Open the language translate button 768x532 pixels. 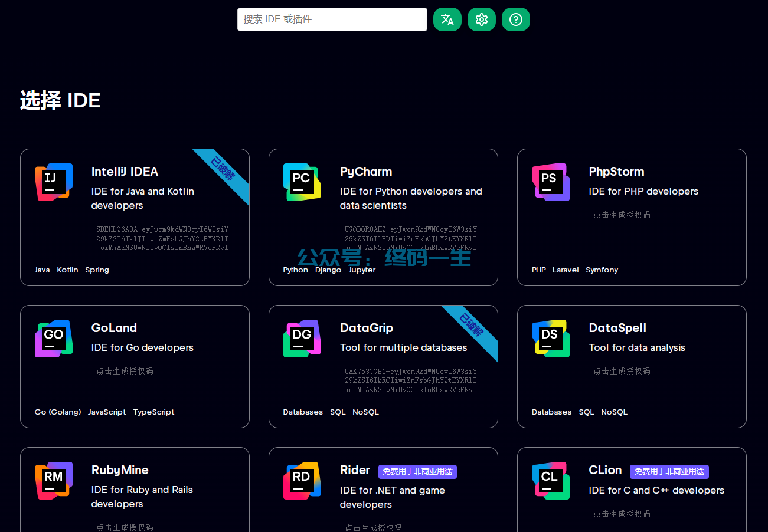click(x=447, y=19)
